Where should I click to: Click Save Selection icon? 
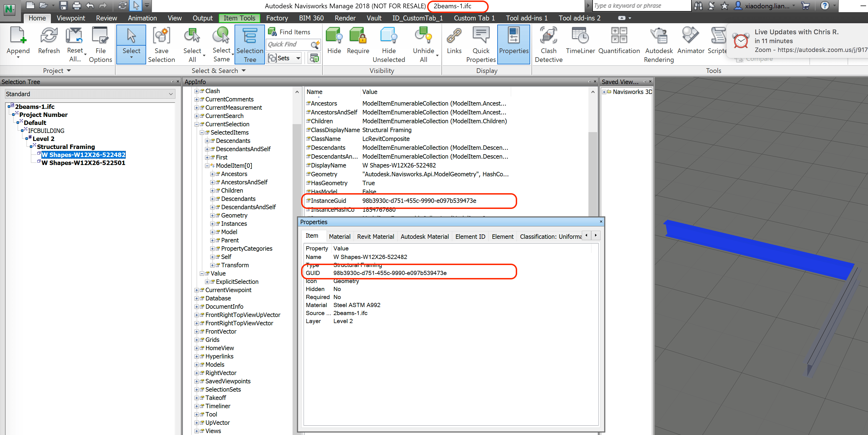coord(161,35)
